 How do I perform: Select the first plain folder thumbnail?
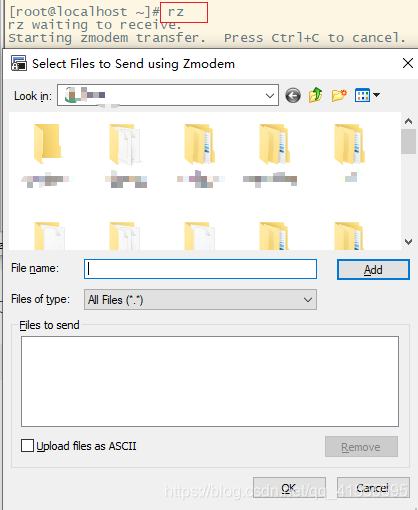pyautogui.click(x=47, y=144)
